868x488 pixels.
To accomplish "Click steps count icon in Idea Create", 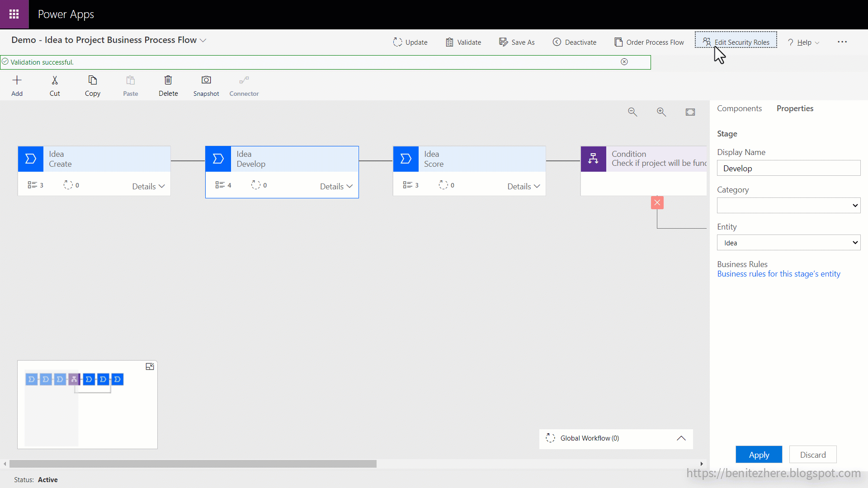I will tap(33, 185).
